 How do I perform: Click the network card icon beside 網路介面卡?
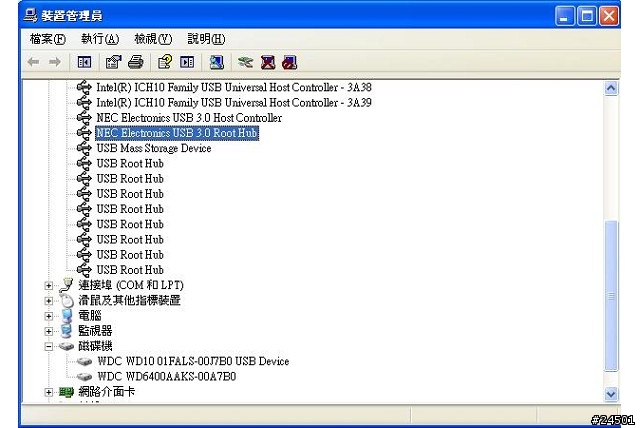click(x=67, y=392)
